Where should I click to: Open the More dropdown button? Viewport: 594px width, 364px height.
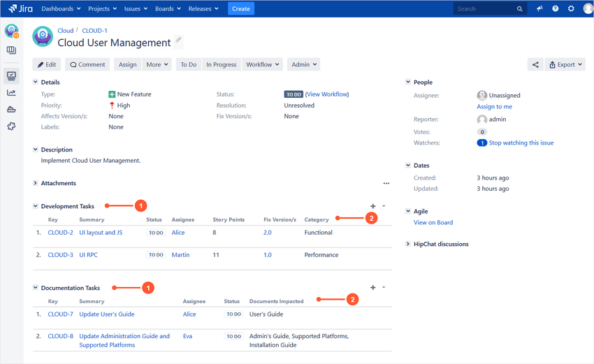point(157,64)
